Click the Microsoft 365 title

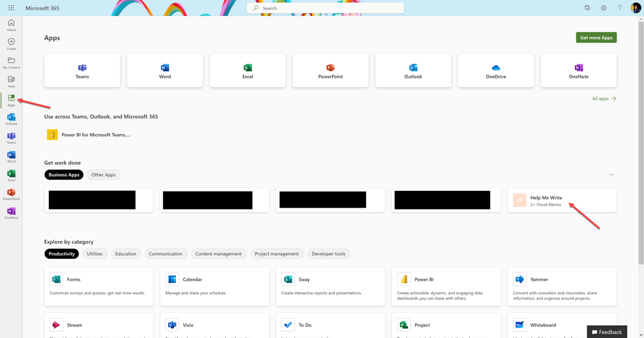click(x=43, y=8)
